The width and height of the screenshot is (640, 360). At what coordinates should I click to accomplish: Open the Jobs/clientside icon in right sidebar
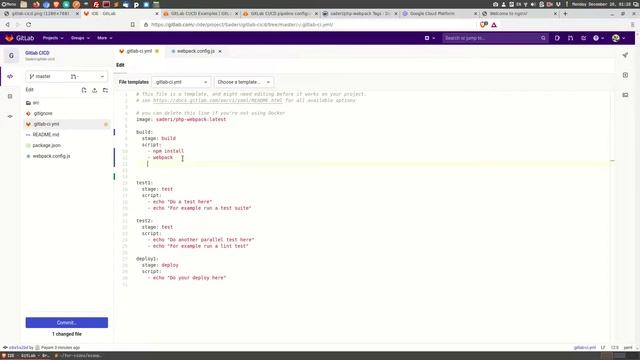click(625, 75)
